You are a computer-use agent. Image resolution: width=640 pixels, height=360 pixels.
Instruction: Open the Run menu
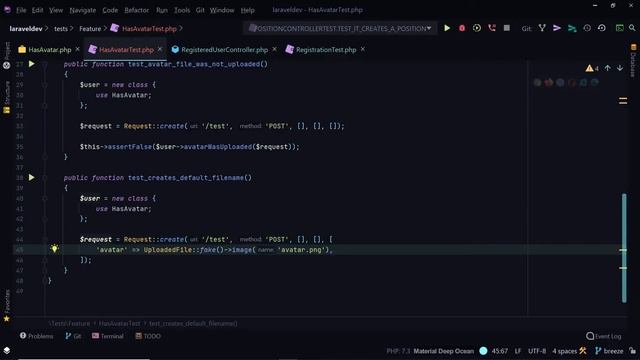click(162, 10)
